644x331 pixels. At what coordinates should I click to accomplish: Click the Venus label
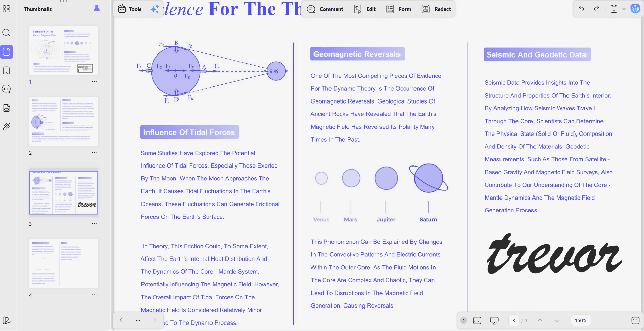[x=321, y=220]
